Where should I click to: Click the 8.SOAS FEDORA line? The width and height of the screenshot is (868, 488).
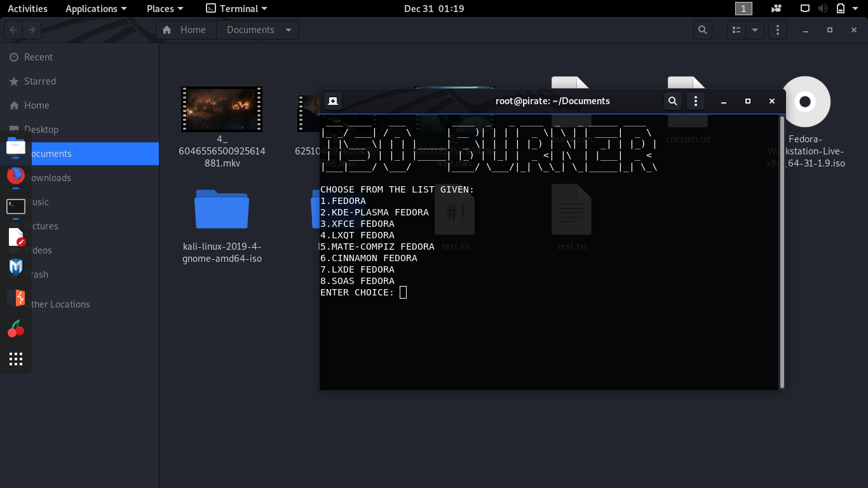tap(357, 281)
